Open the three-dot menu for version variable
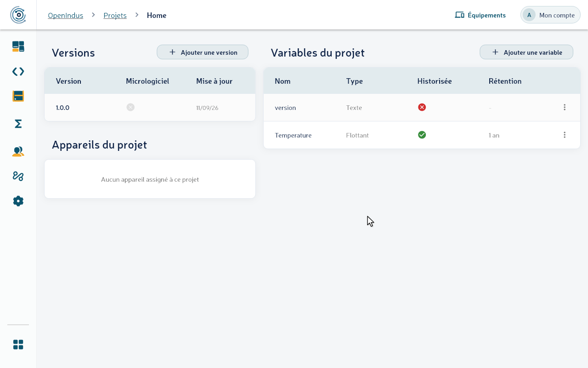The width and height of the screenshot is (588, 368). tap(565, 107)
